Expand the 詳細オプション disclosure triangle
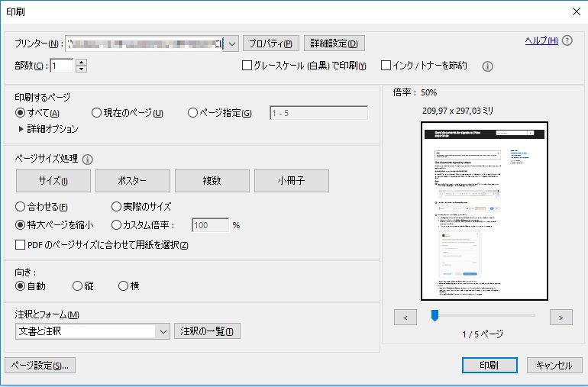Image resolution: width=588 pixels, height=387 pixels. (x=21, y=129)
